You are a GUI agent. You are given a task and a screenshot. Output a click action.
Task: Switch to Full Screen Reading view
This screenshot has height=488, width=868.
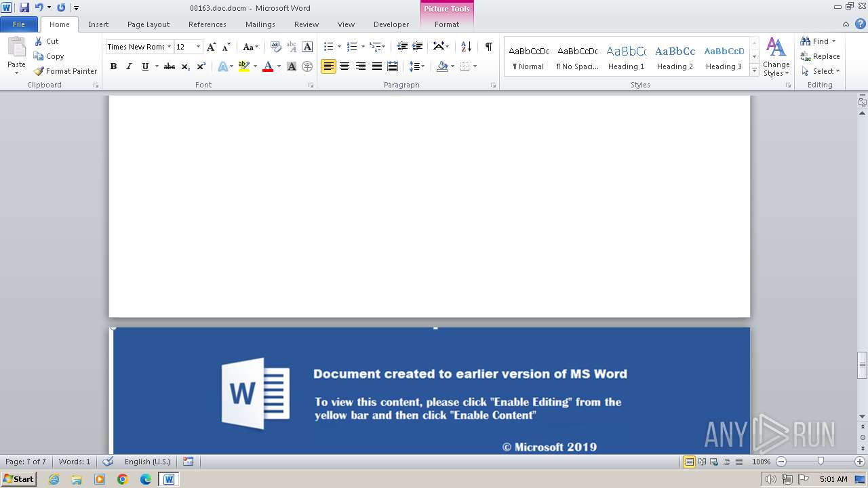(x=702, y=462)
